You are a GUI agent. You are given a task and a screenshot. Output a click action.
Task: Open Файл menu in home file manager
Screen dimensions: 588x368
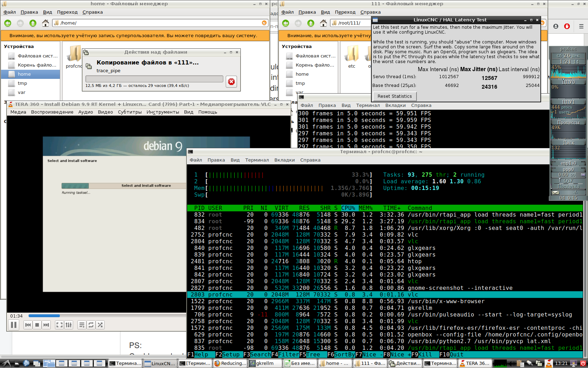10,12
